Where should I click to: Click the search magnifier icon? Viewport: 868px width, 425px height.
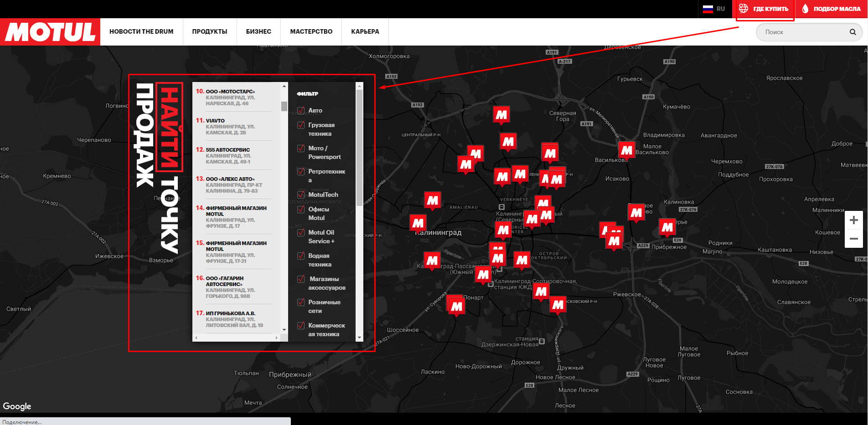click(x=852, y=32)
